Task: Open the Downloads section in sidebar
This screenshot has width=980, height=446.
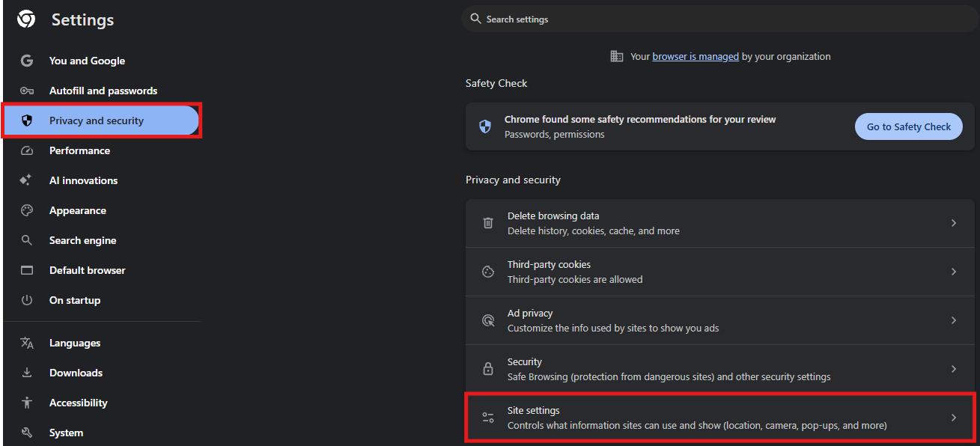Action: pyautogui.click(x=76, y=373)
